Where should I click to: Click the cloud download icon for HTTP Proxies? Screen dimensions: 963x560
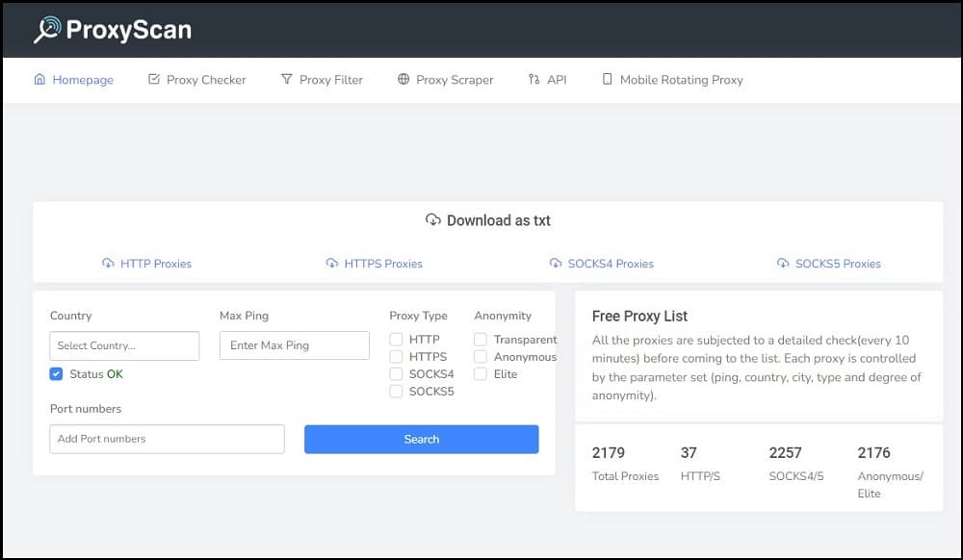[108, 263]
